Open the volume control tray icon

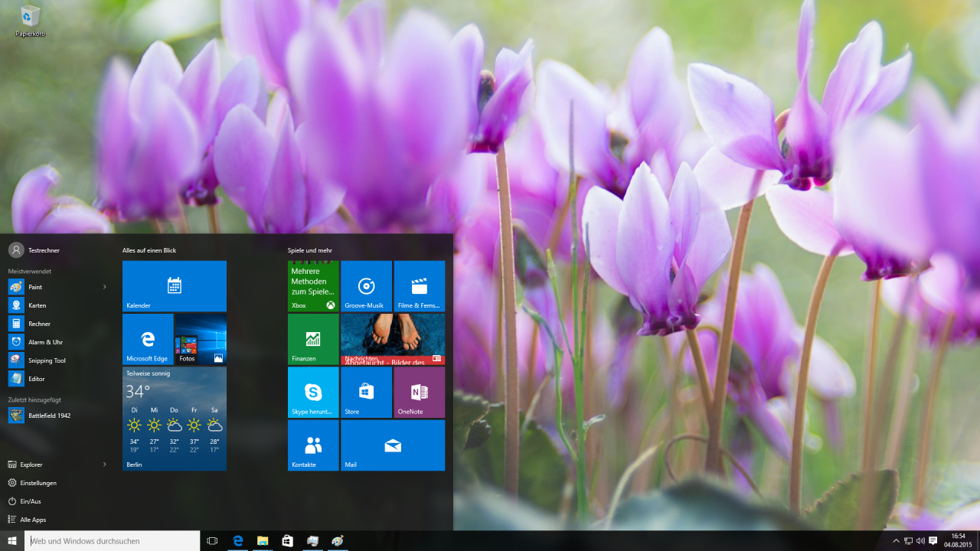click(920, 541)
